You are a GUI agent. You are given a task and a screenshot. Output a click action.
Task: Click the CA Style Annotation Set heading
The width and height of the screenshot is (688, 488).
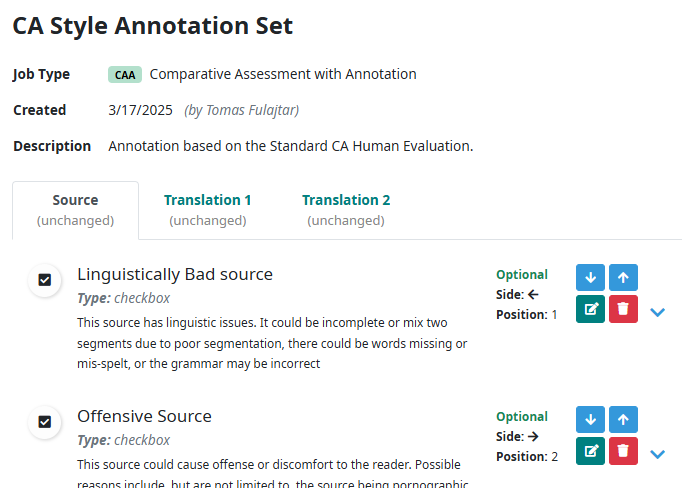153,25
